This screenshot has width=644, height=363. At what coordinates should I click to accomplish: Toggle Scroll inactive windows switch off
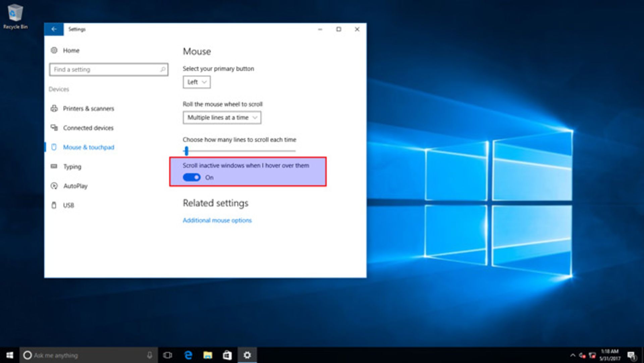click(192, 177)
